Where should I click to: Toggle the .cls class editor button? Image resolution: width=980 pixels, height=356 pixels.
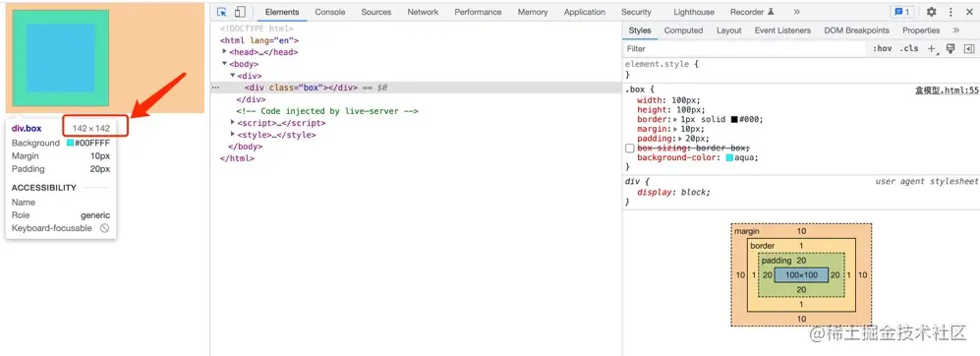pos(909,48)
